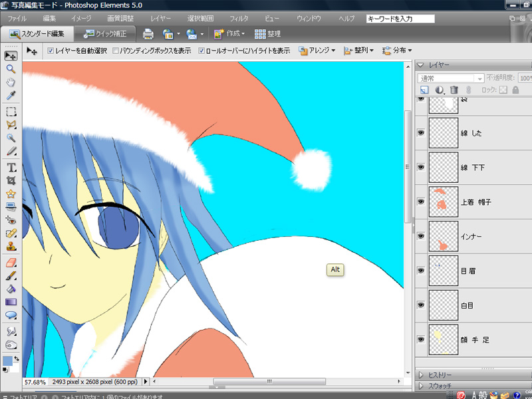The height and width of the screenshot is (399, 532).
Task: Click the trash icon to delete layer
Action: (454, 90)
